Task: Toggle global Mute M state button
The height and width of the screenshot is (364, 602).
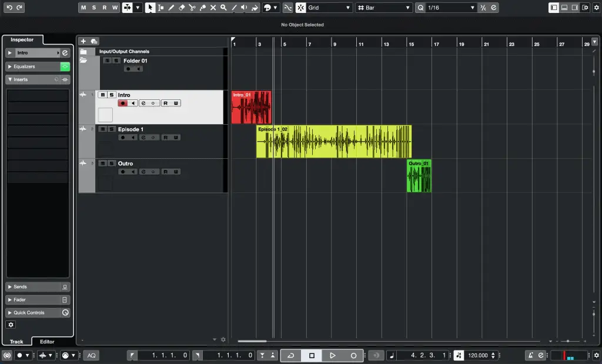Action: 83,7
